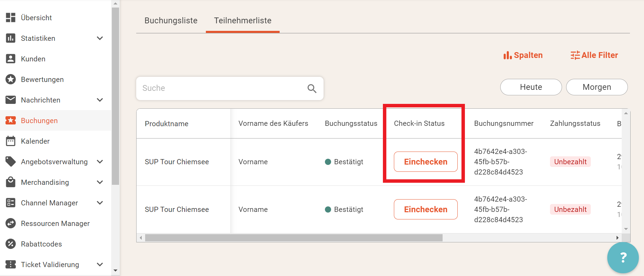Click second row's SUP Tour Chiemsee cell

click(x=177, y=209)
